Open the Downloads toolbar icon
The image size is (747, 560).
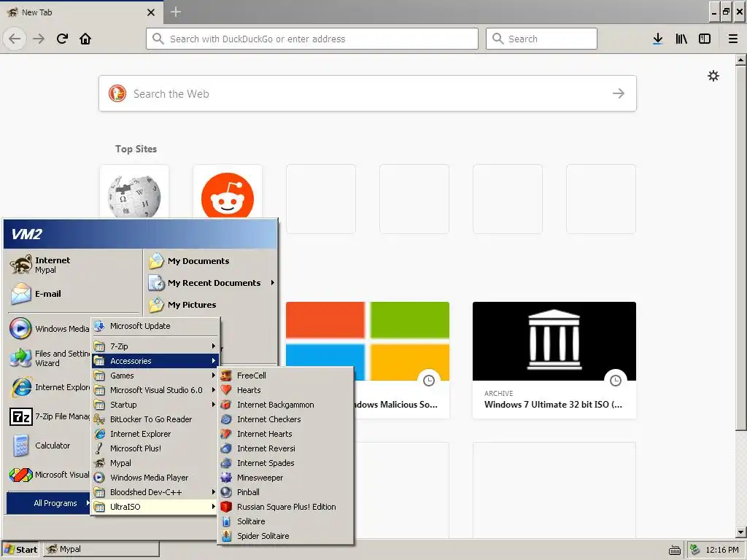pos(657,39)
